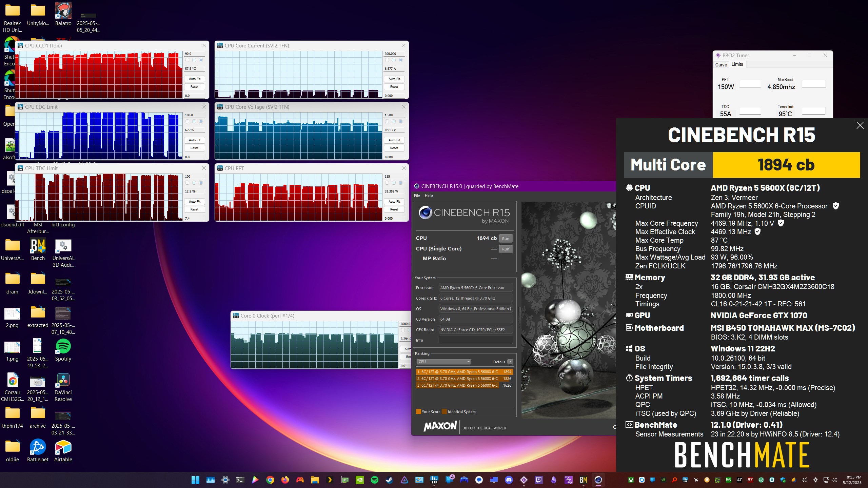The height and width of the screenshot is (488, 868).
Task: Open the UniversAL 3D Audio shortcut icon
Action: tap(63, 253)
